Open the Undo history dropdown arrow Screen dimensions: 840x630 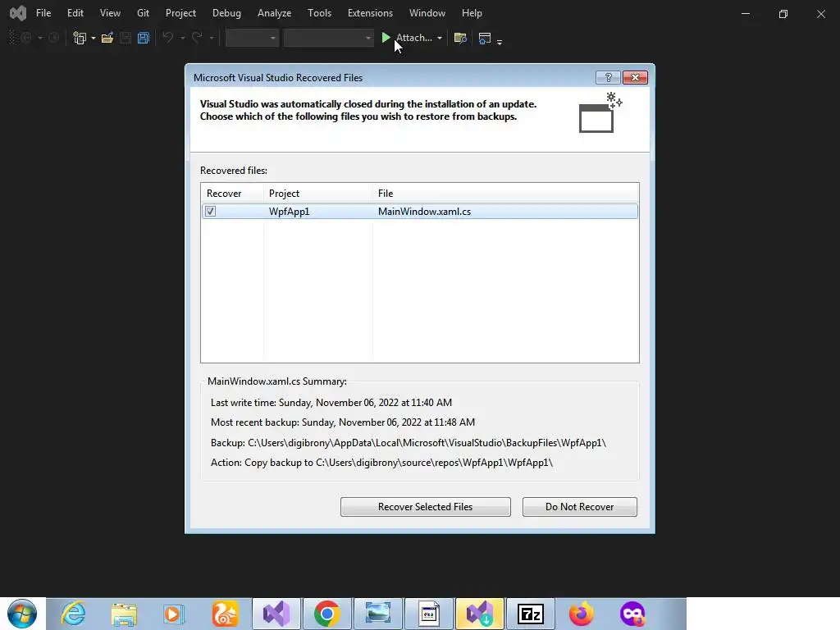click(182, 38)
